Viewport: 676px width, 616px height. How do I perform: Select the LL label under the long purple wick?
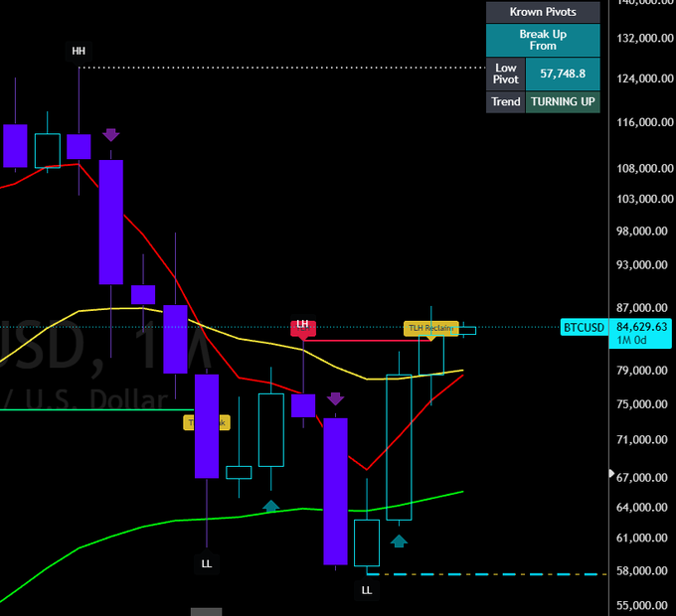tap(207, 564)
